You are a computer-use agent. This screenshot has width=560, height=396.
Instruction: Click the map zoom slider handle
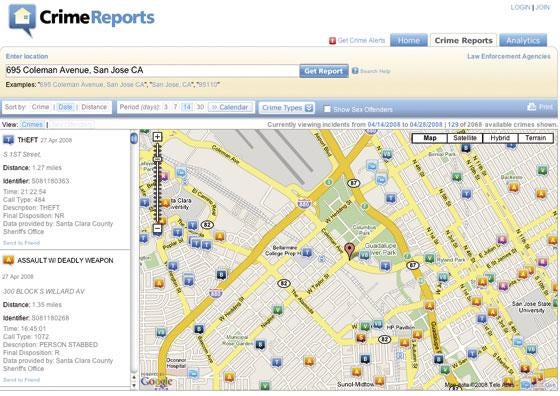pyautogui.click(x=158, y=159)
